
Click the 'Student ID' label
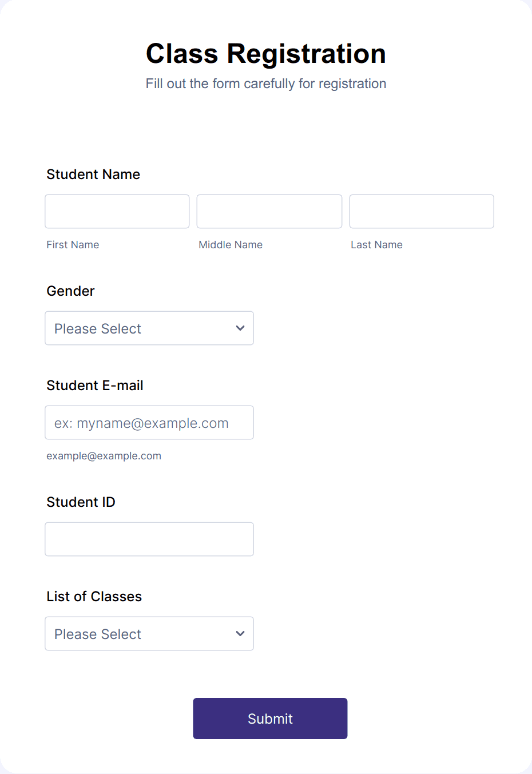[81, 502]
